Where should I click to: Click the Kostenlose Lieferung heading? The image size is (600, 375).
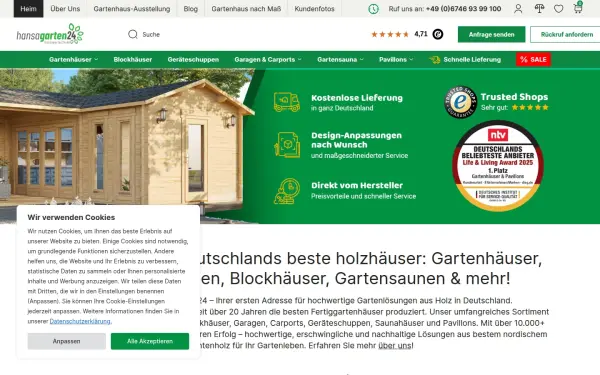(x=357, y=98)
